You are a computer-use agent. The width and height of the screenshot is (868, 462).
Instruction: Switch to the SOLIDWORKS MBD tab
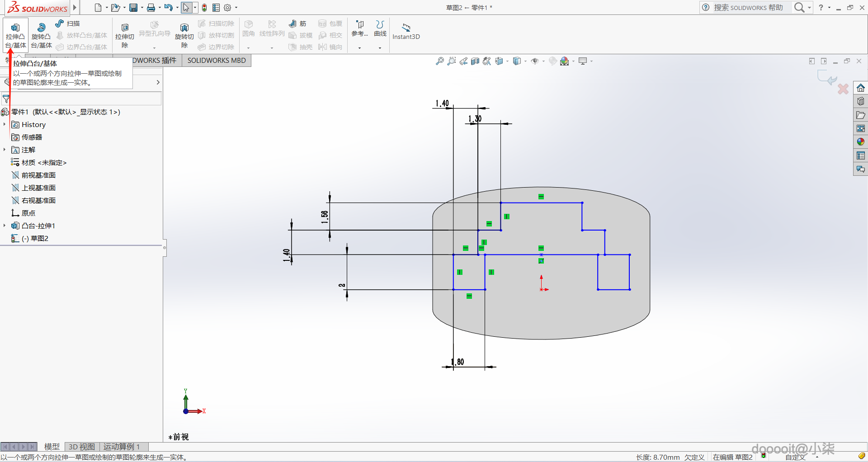tap(217, 61)
